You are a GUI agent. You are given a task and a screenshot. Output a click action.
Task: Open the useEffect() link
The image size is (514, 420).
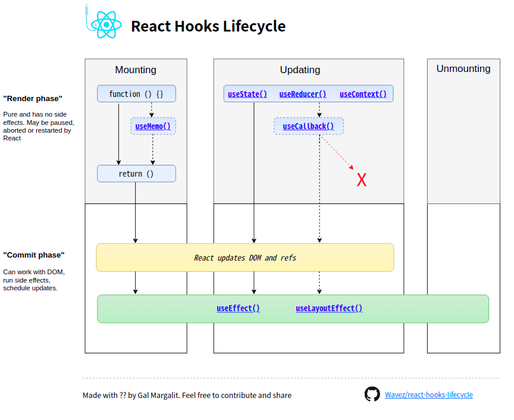238,308
